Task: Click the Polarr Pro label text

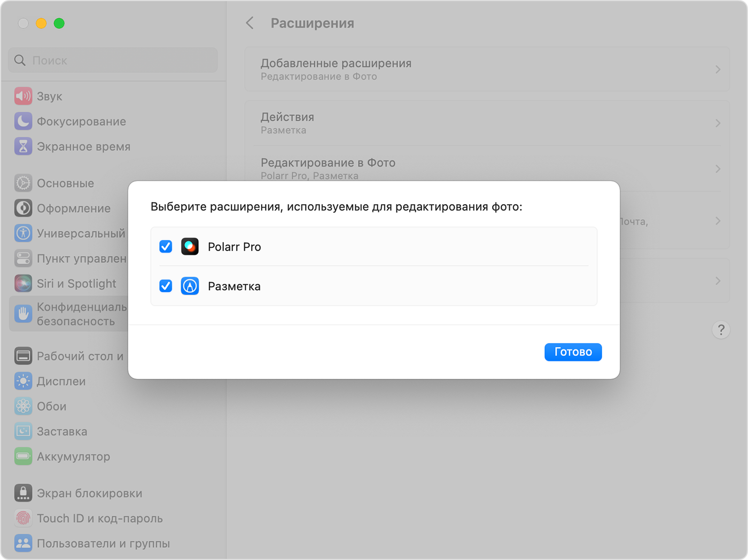Action: click(x=234, y=247)
